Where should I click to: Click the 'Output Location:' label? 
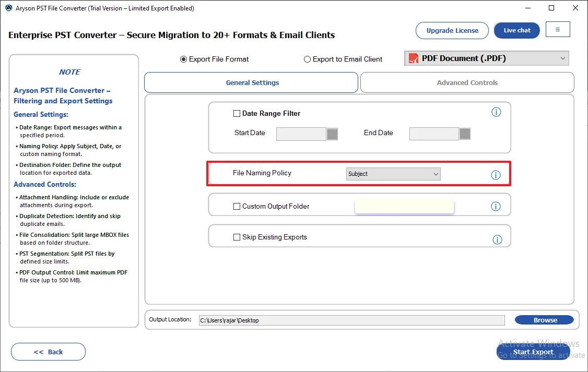[170, 319]
